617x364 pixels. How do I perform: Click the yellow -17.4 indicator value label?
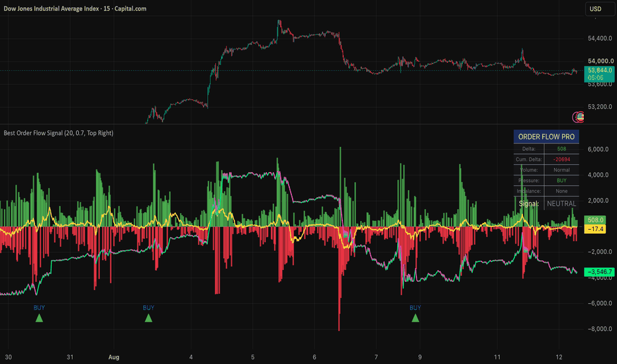pyautogui.click(x=595, y=229)
